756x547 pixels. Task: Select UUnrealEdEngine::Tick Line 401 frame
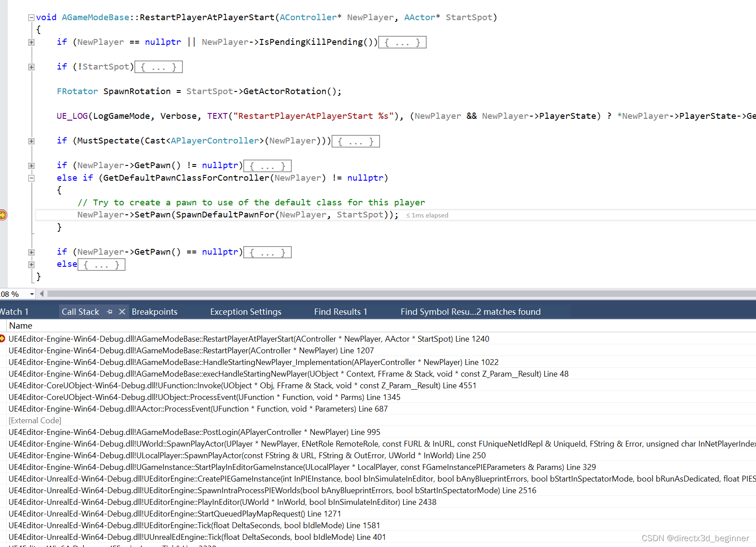[197, 537]
